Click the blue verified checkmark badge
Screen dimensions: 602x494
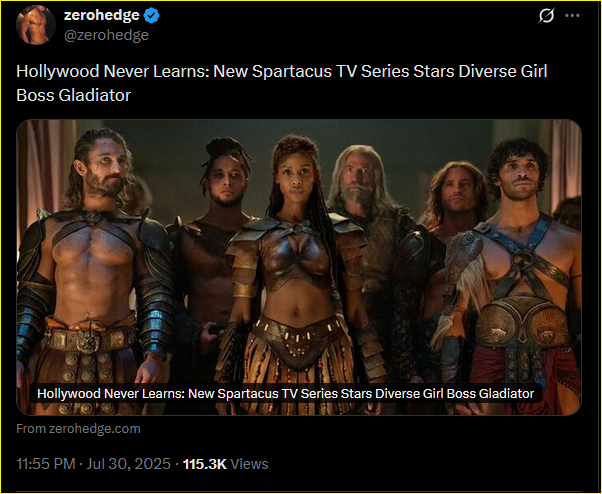coord(152,16)
